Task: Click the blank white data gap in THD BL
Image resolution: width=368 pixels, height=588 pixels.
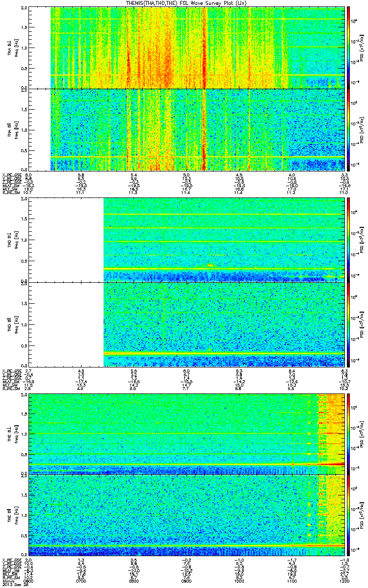Action: pos(66,239)
